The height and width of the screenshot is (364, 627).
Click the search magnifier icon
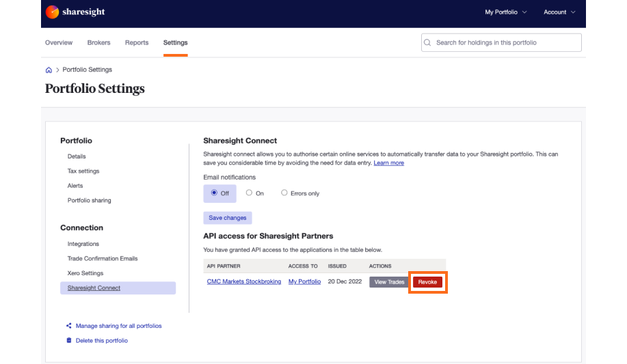[427, 42]
